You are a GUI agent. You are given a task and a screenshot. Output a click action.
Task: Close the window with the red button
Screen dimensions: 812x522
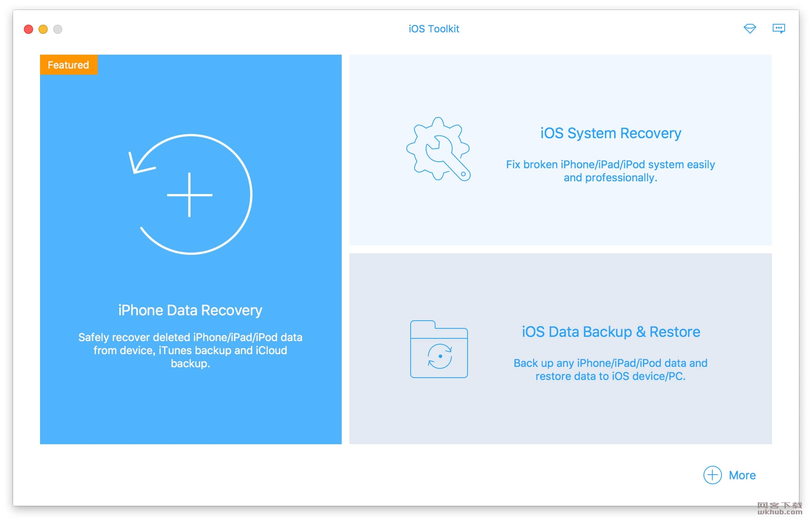pos(28,29)
